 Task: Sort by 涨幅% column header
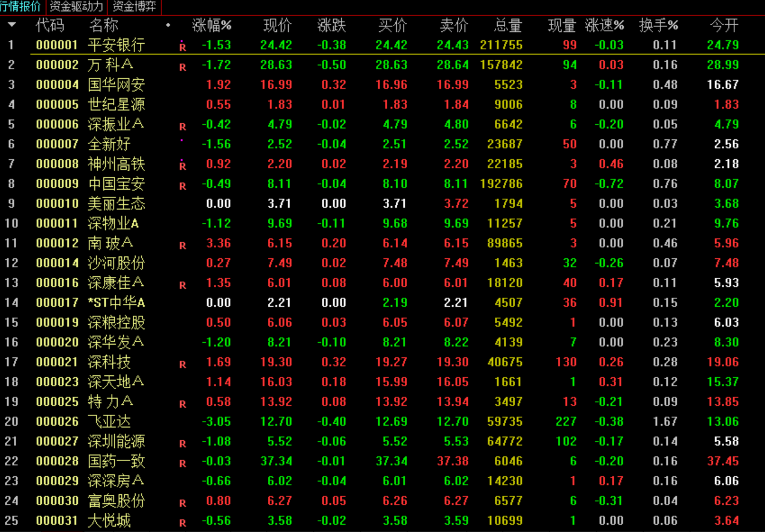(x=212, y=25)
